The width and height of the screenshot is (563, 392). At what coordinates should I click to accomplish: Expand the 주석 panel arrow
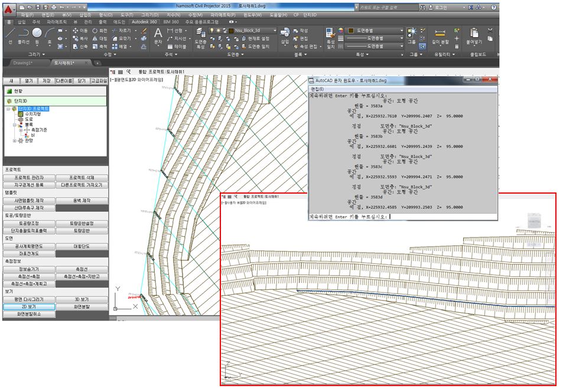point(176,54)
